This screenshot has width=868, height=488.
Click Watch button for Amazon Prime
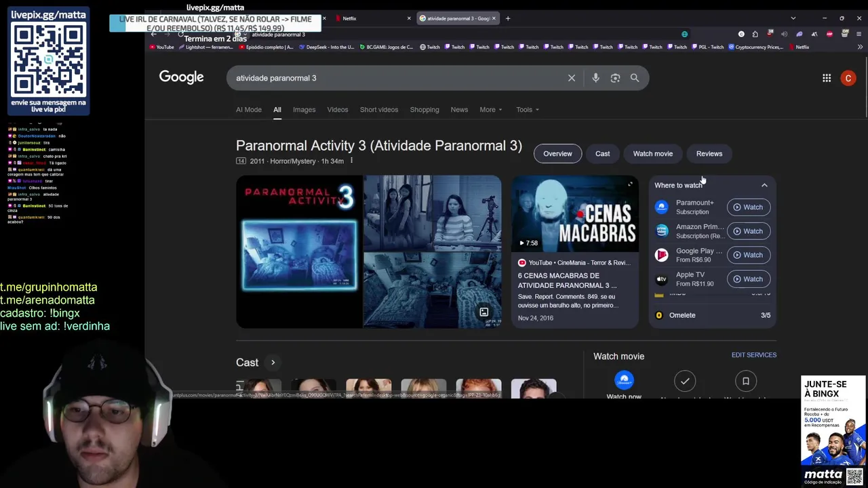tap(749, 231)
